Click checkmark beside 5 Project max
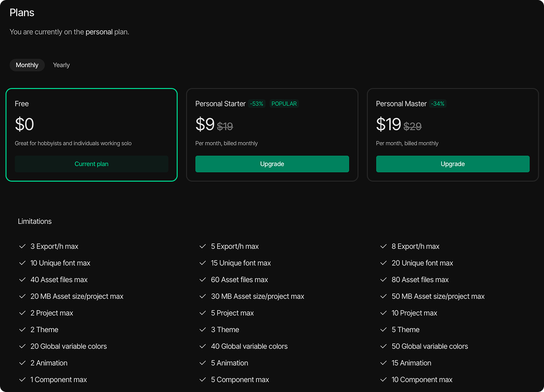 pyautogui.click(x=203, y=313)
